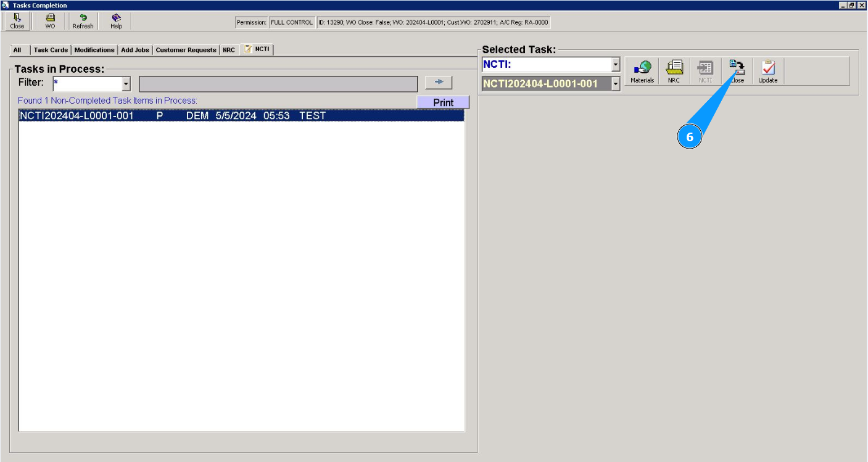The width and height of the screenshot is (868, 462).
Task: Update the selected task
Action: [x=768, y=72]
